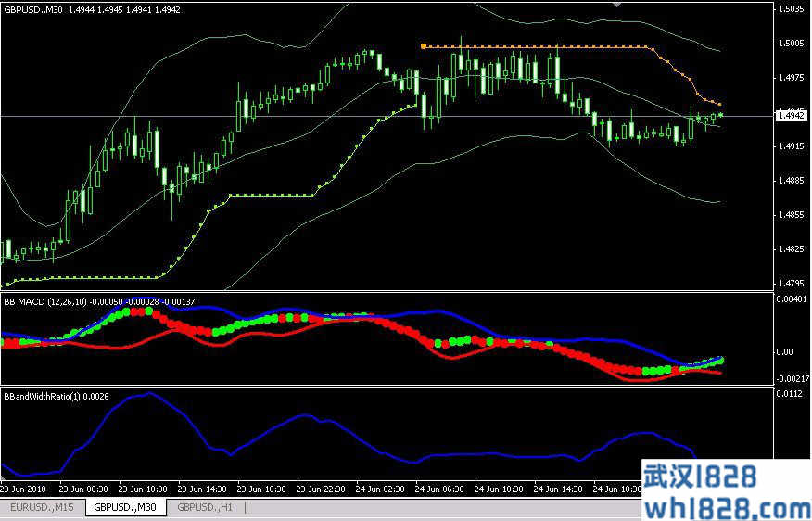Click the 0.00 level on MACD scale
The width and height of the screenshot is (812, 521).
783,351
